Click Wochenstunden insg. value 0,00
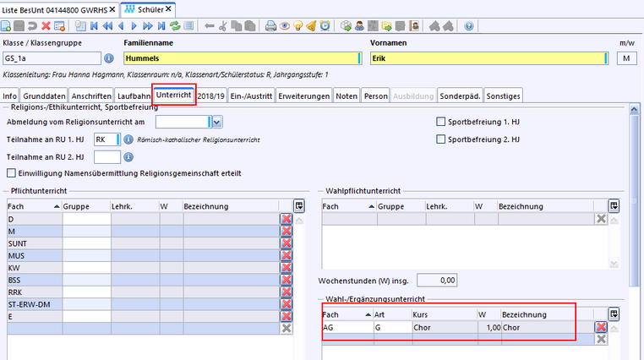Screen dimensions: 644x360 437,281
